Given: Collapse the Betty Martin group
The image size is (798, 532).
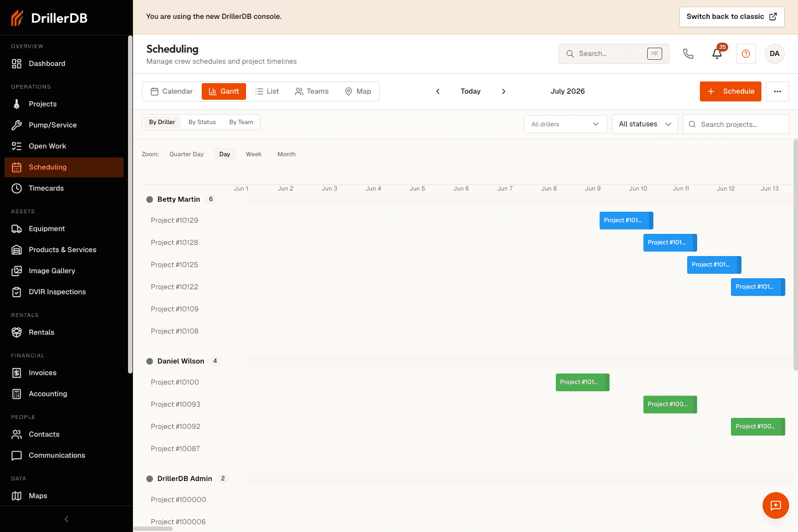Looking at the screenshot, I should coord(150,199).
